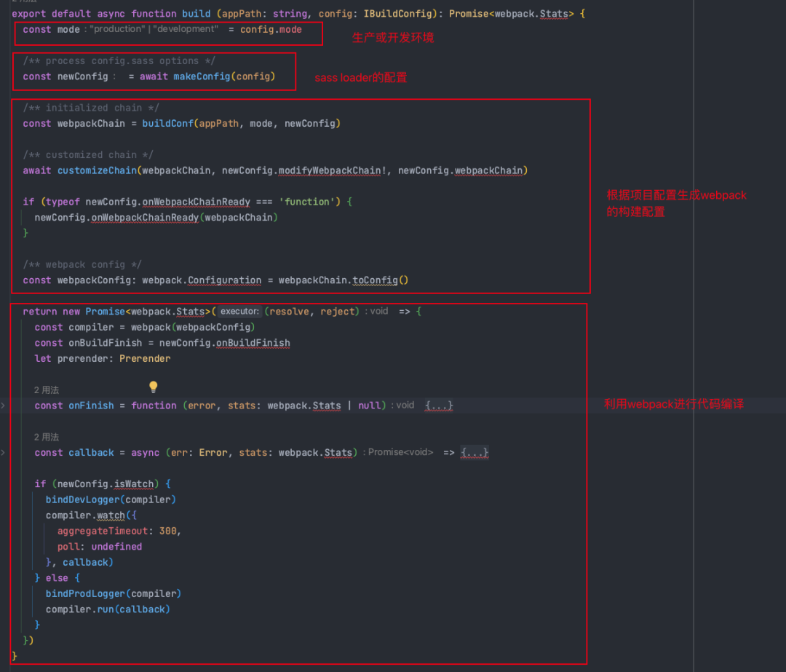Click the aggregateTimeout value 300
This screenshot has width=786, height=672.
pyautogui.click(x=168, y=531)
